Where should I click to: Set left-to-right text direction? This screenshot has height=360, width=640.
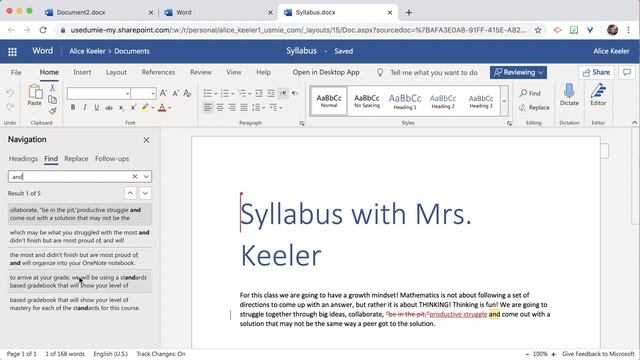click(x=283, y=93)
